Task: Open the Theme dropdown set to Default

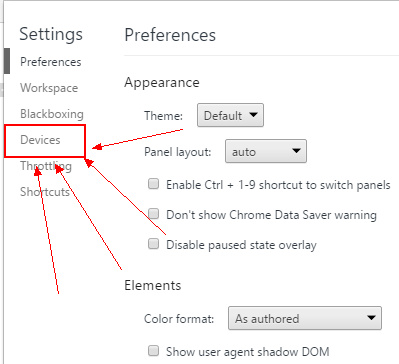Action: [x=230, y=115]
